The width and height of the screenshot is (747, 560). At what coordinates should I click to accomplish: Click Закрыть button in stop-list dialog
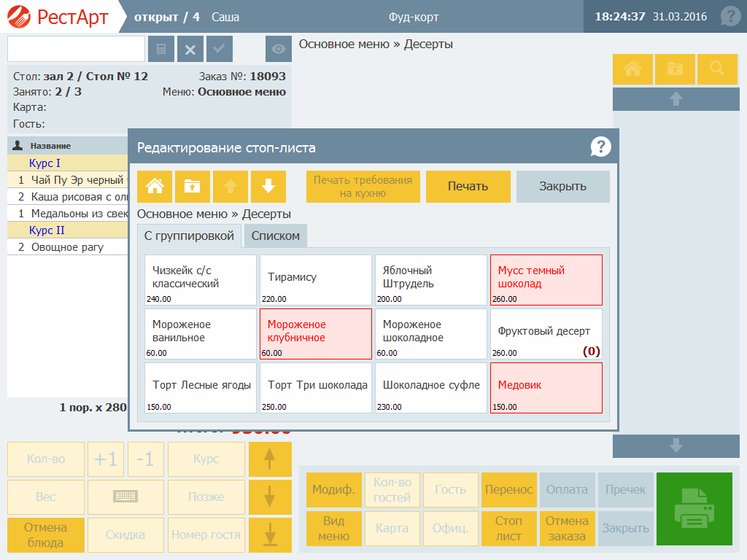562,186
